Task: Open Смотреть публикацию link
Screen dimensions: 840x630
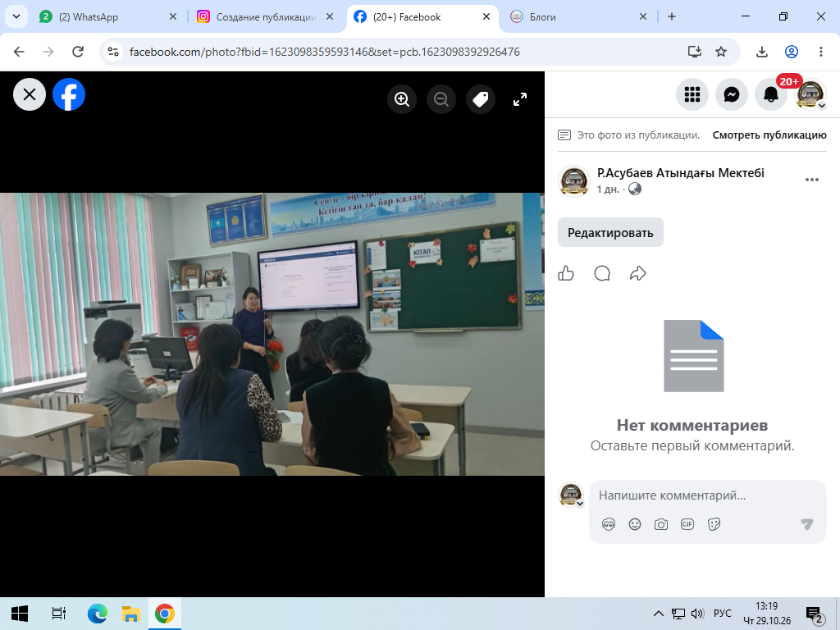Action: point(769,135)
